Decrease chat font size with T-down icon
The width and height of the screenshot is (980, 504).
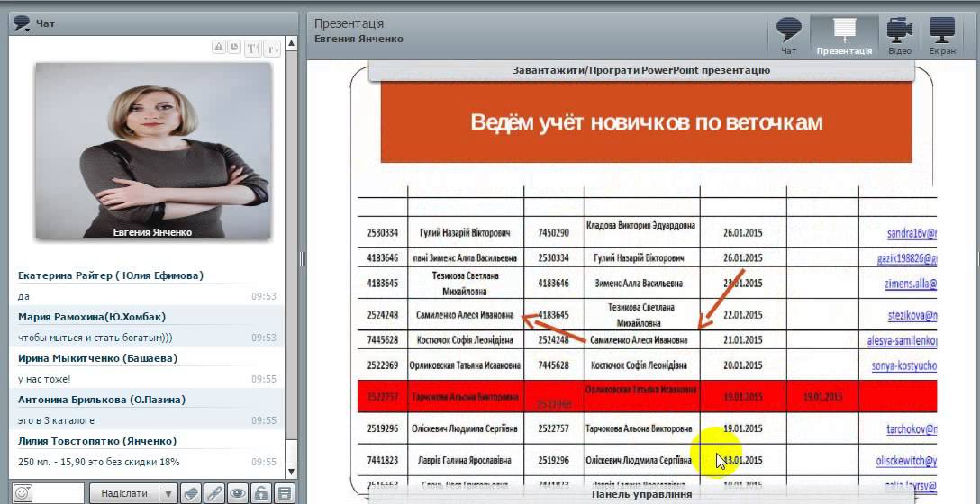272,48
